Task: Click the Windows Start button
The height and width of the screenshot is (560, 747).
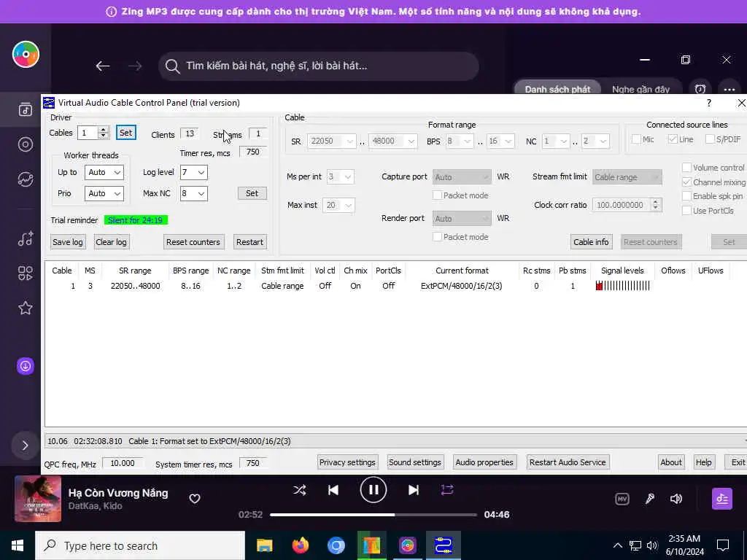Action: [18, 545]
